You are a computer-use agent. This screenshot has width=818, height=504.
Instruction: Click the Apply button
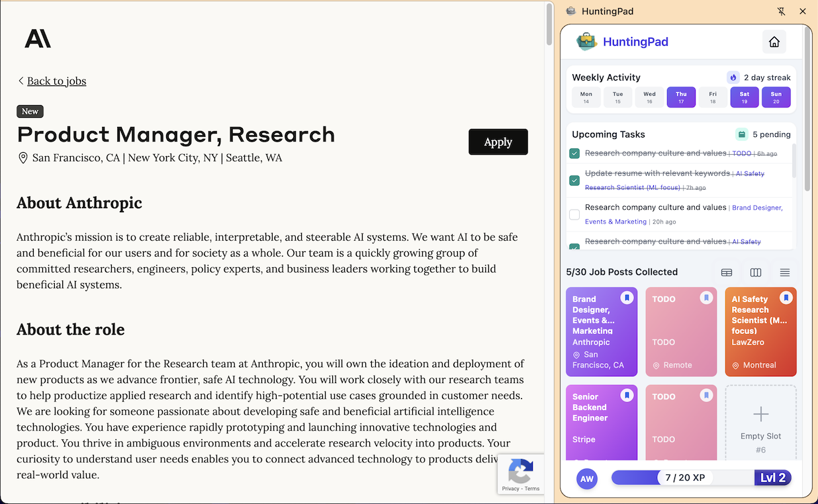(498, 142)
